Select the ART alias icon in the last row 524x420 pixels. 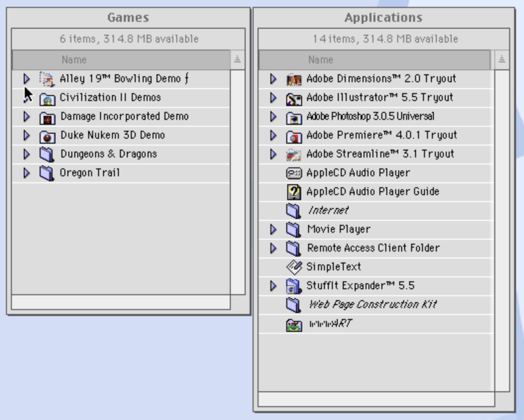tap(294, 324)
